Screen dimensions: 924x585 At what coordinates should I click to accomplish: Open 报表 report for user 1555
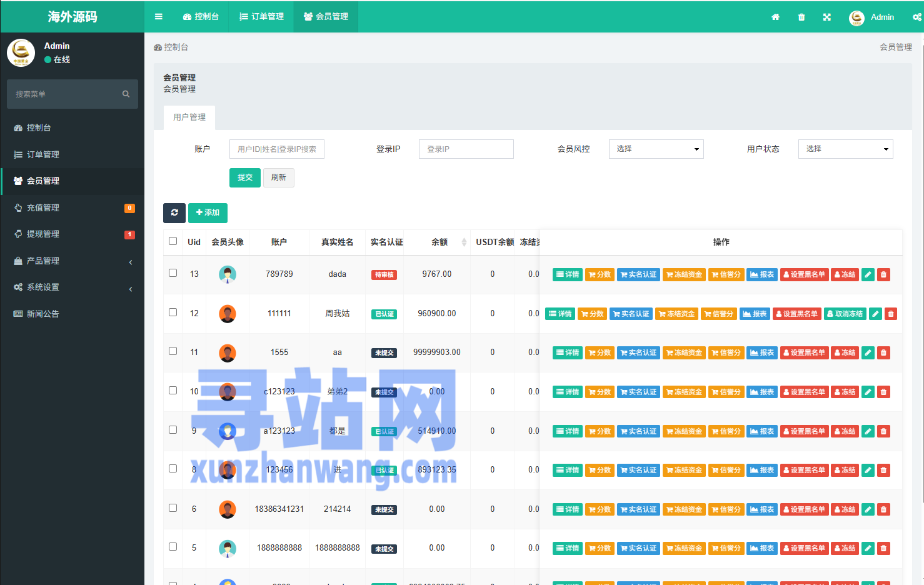point(762,352)
